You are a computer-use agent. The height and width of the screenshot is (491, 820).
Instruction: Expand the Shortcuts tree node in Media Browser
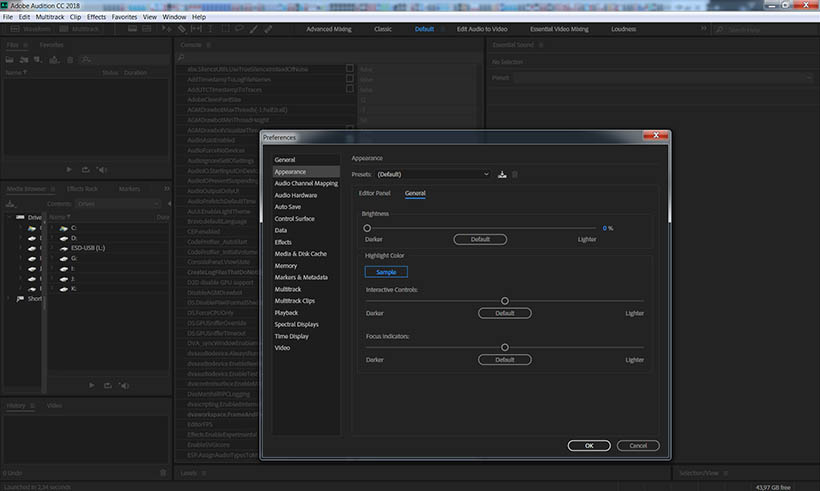[x=9, y=299]
